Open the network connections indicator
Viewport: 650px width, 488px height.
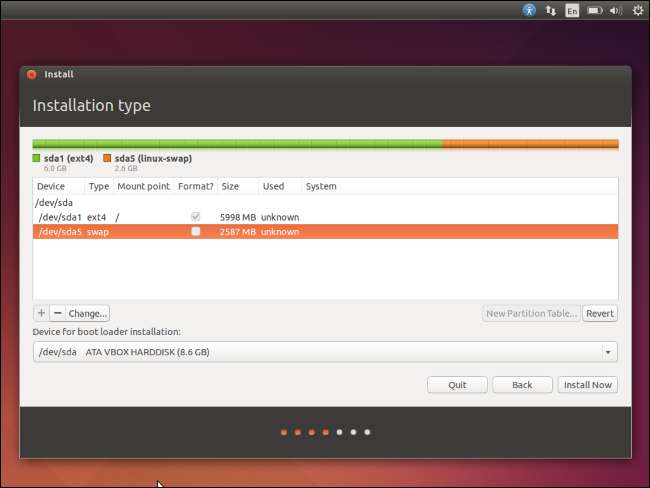click(551, 10)
